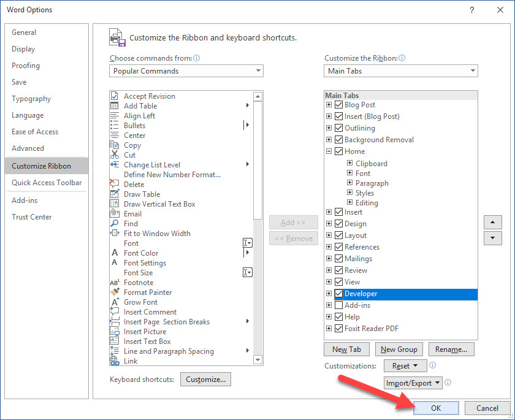Click the Footnote AB icon
515x420 pixels.
point(115,283)
